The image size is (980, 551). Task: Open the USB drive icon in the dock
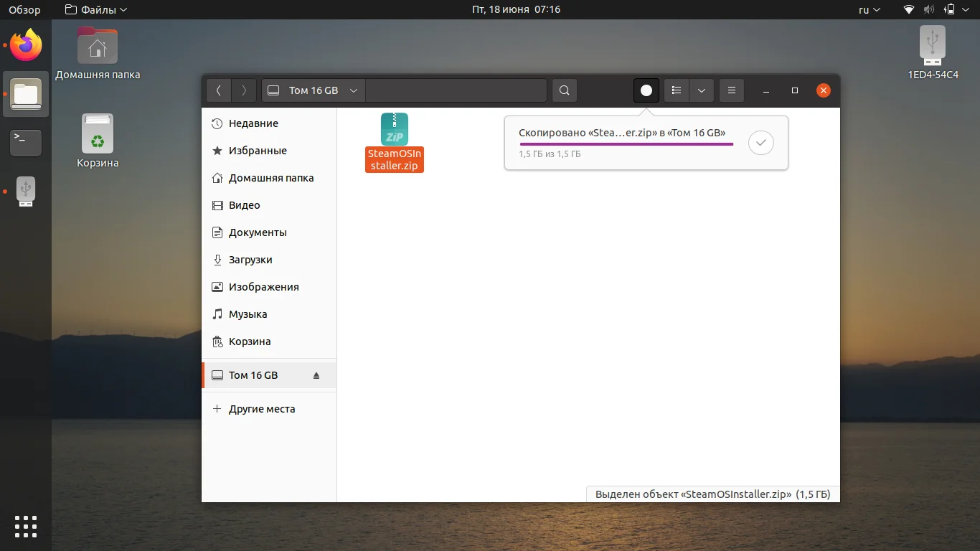pos(26,192)
